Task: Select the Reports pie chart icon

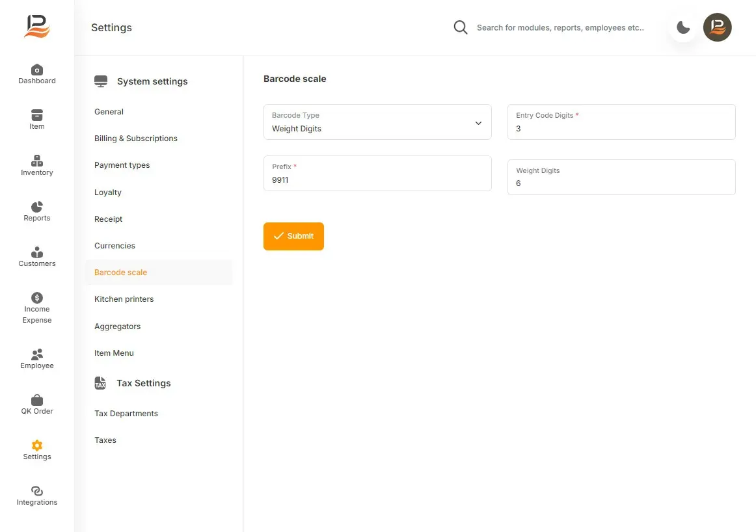Action: point(36,207)
